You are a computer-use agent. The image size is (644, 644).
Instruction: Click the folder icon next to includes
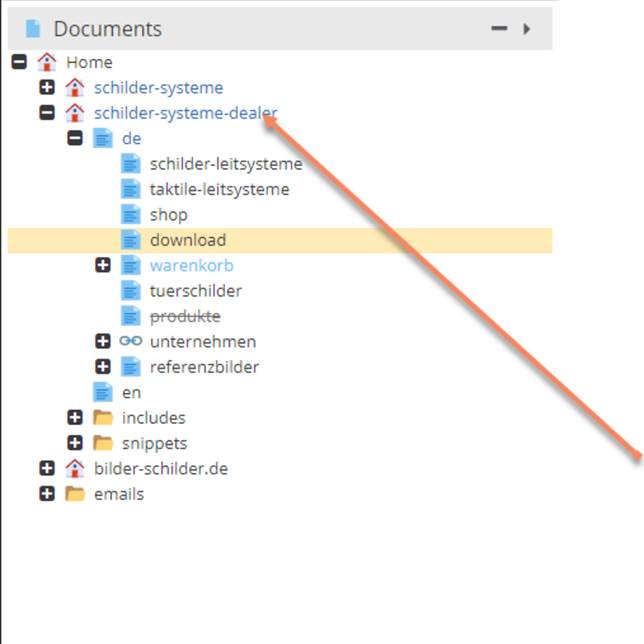102,418
